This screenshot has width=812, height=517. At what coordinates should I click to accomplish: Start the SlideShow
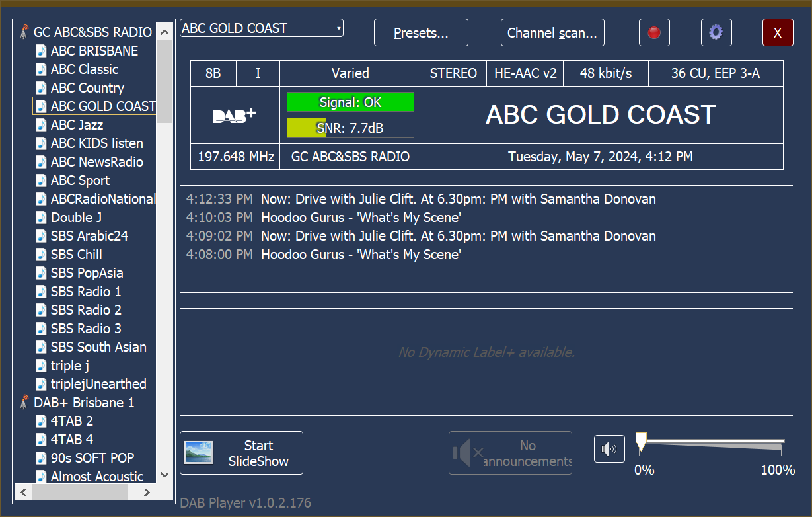tap(241, 453)
